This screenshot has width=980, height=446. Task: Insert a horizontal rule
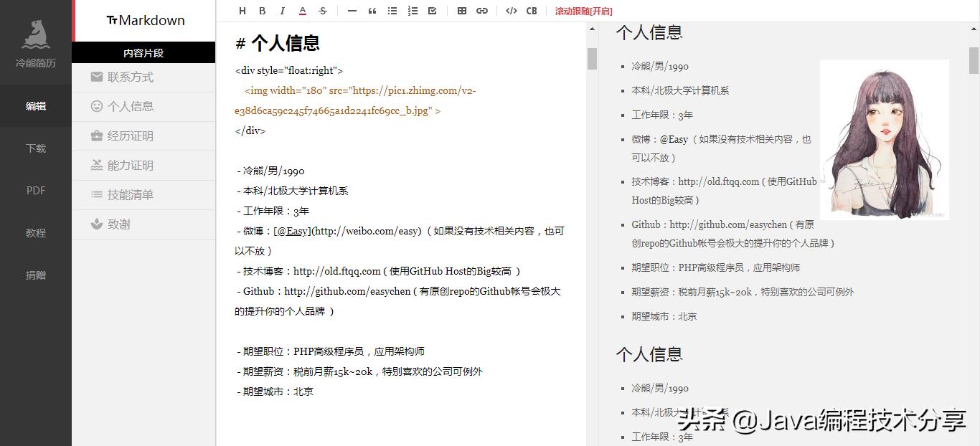point(351,11)
